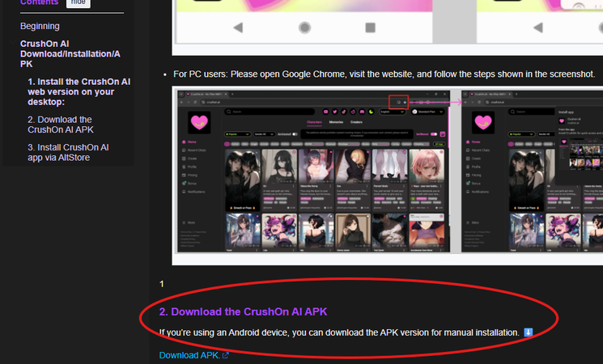Click the 'For PC users' instruction sentence
Screen dimensions: 603x364
384,74
